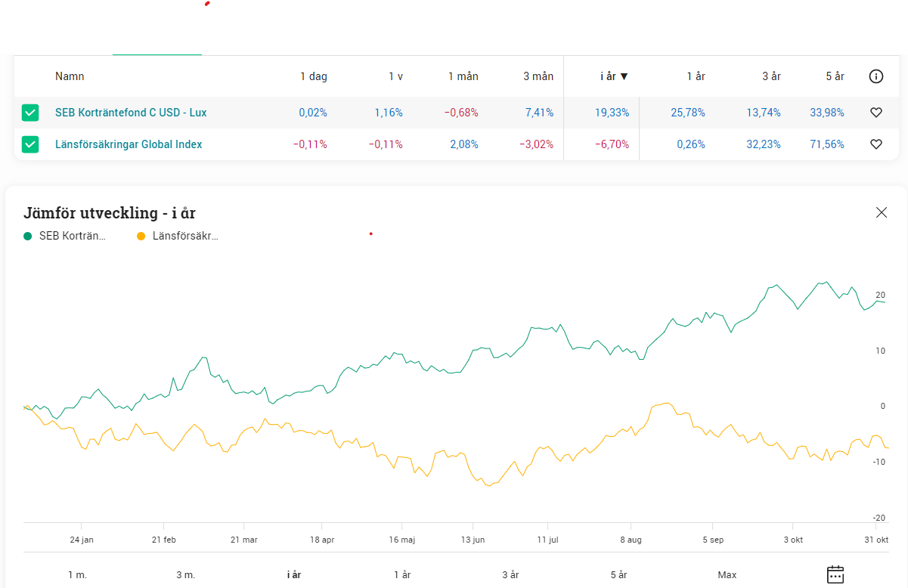Select the 25,78% one-year value

coord(688,113)
